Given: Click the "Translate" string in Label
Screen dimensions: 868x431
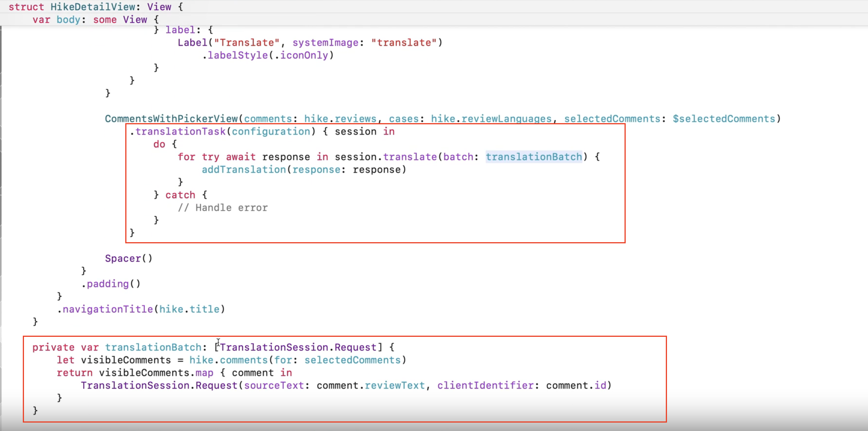Looking at the screenshot, I should pos(247,43).
